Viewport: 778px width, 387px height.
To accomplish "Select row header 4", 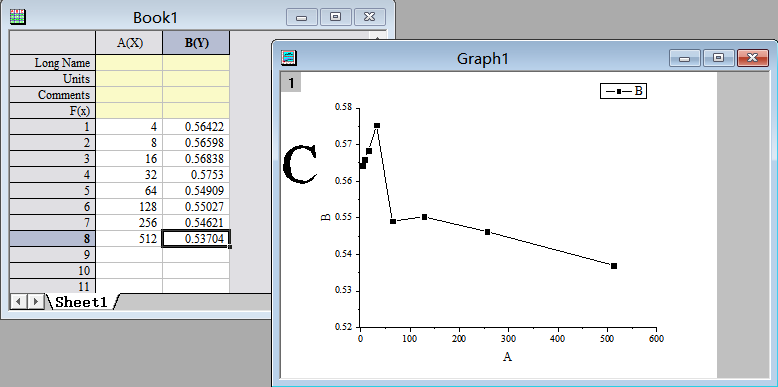I will [x=53, y=175].
